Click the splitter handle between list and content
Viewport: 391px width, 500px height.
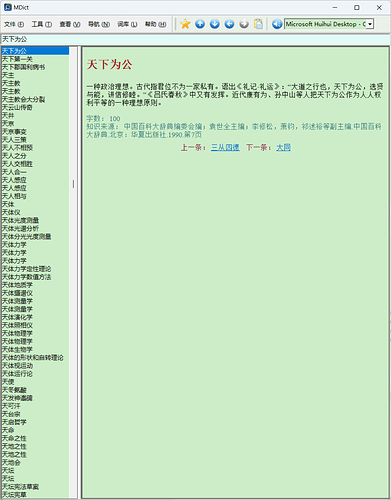[x=74, y=184]
